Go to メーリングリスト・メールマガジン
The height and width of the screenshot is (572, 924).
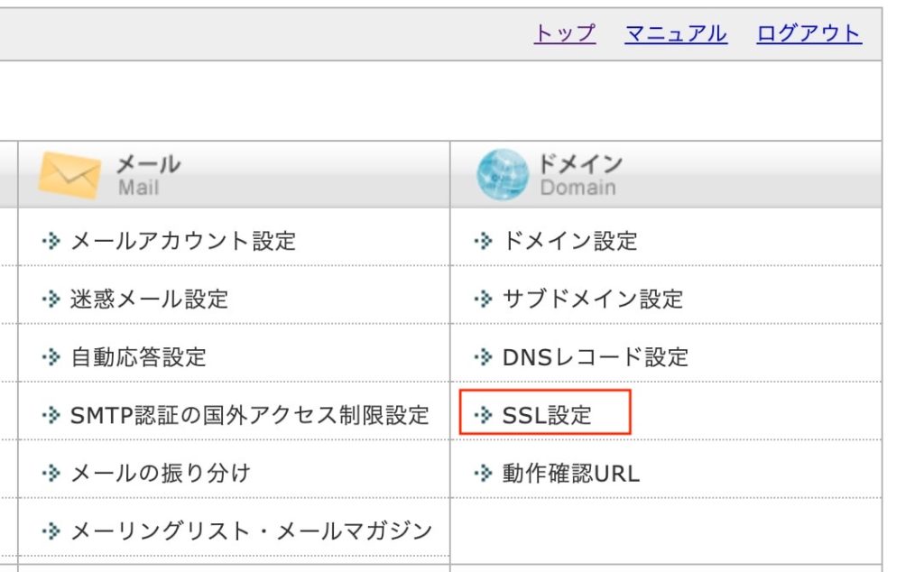[251, 530]
